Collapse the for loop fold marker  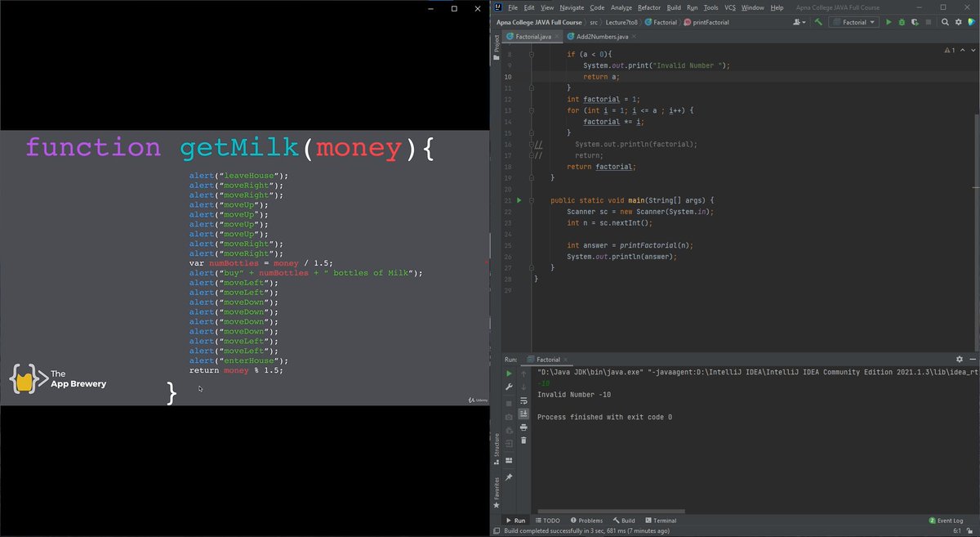tap(532, 110)
